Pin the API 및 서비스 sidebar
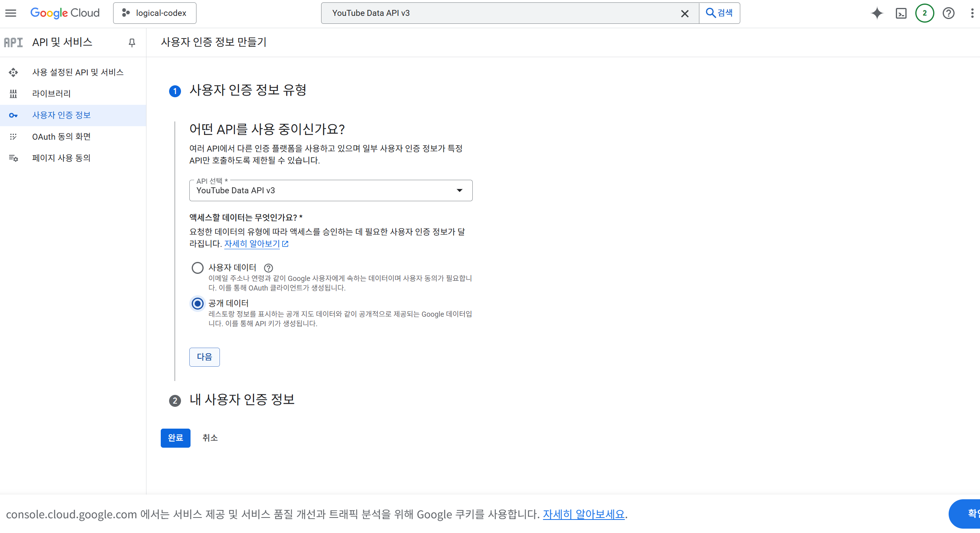Screen dimensions: 980x533 point(132,42)
